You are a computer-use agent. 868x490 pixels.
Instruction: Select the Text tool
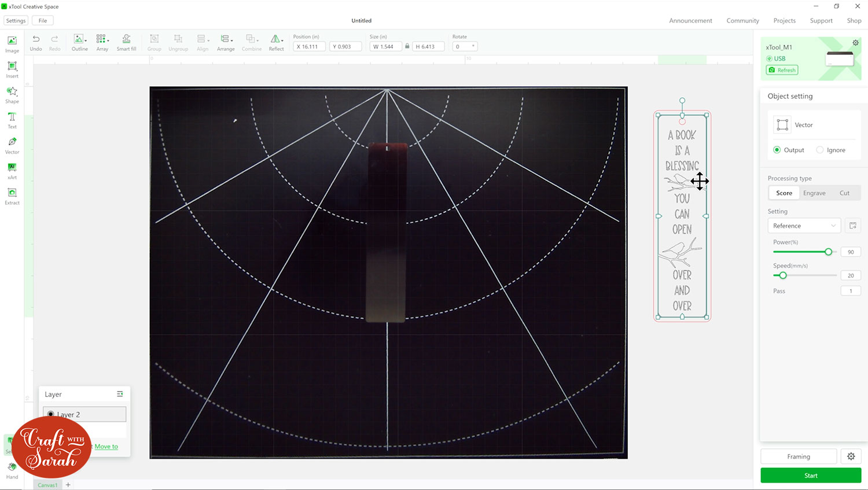tap(12, 120)
